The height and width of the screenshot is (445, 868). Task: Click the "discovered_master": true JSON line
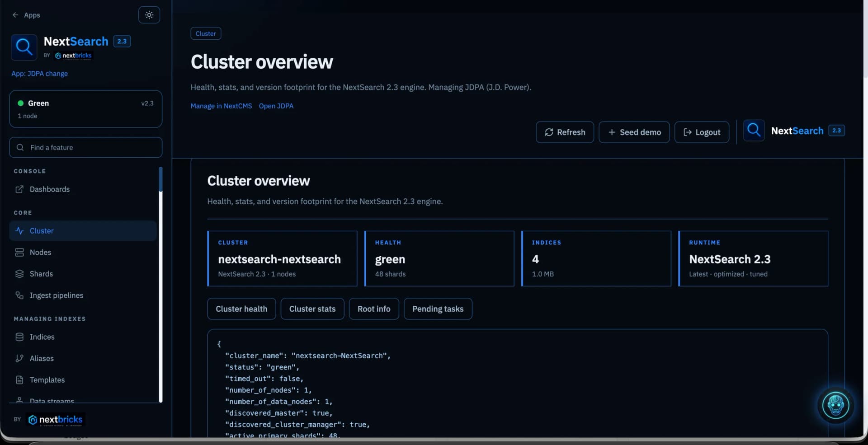279,413
